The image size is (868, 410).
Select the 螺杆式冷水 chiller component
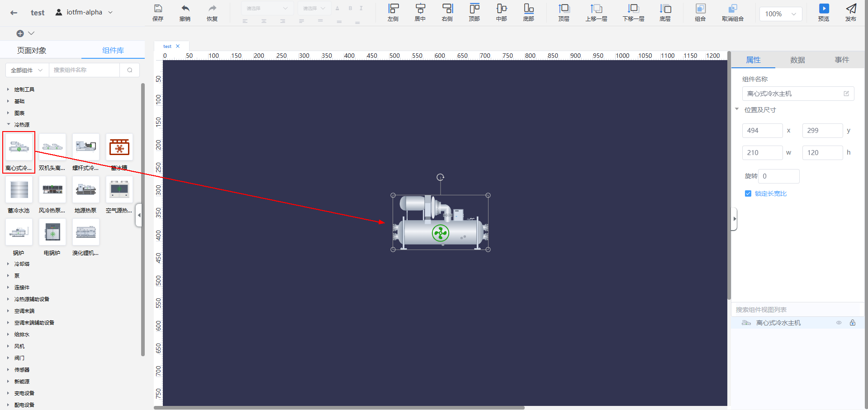click(86, 147)
